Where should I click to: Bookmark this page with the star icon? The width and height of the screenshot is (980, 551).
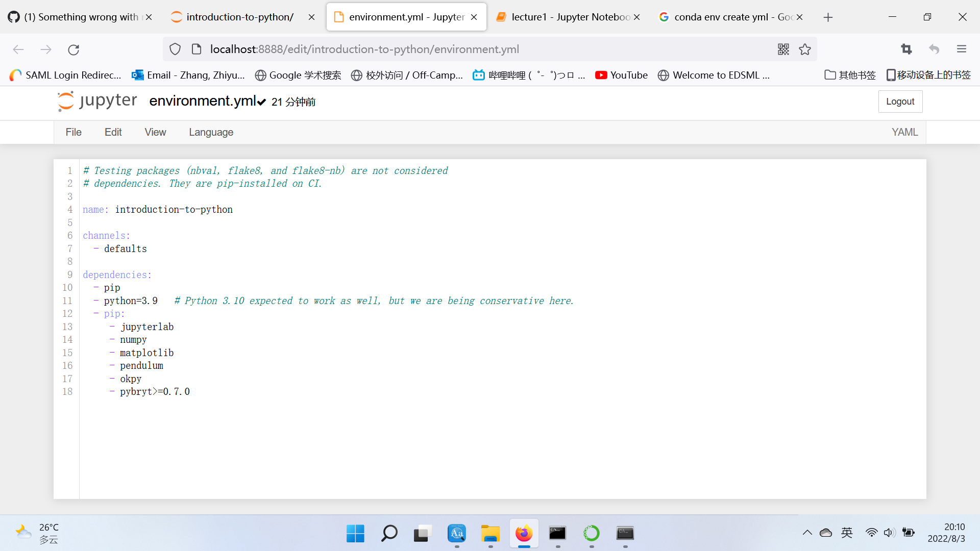[x=805, y=49]
